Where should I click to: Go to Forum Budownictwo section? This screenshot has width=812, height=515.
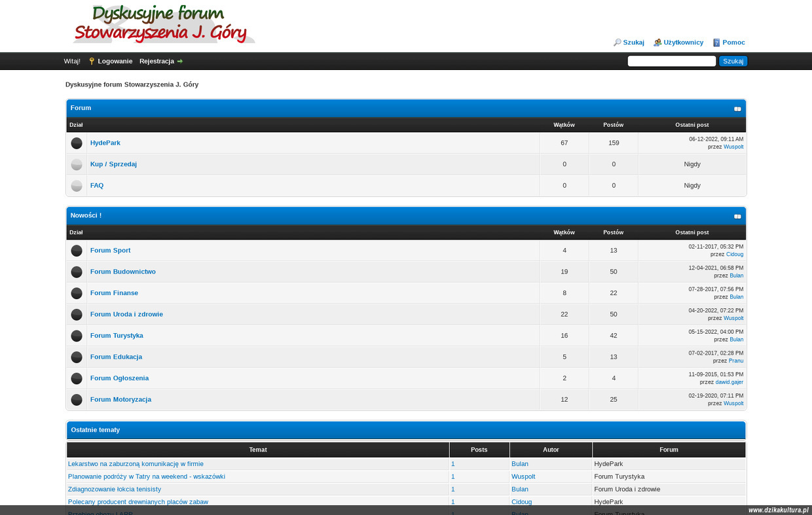[x=123, y=272]
